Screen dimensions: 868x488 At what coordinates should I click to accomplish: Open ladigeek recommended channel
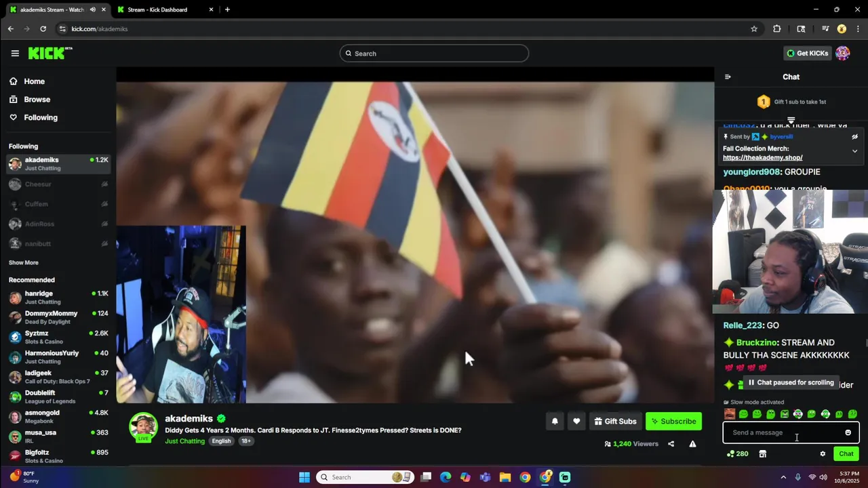58,377
